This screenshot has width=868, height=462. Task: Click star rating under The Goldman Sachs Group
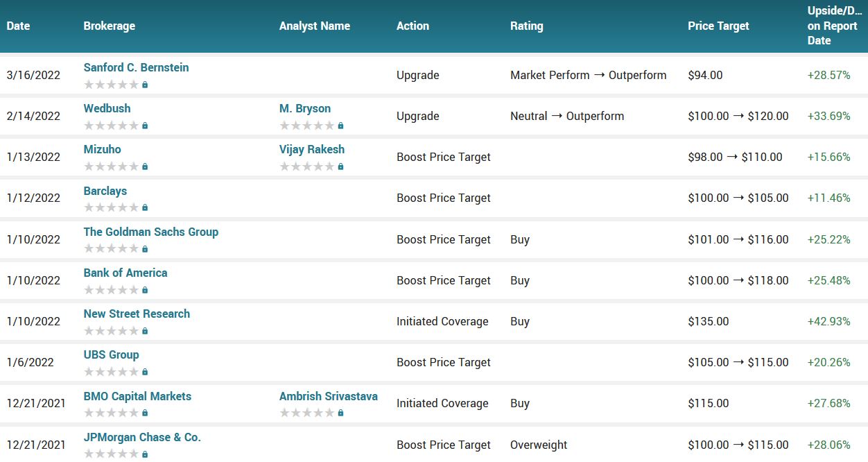[111, 248]
